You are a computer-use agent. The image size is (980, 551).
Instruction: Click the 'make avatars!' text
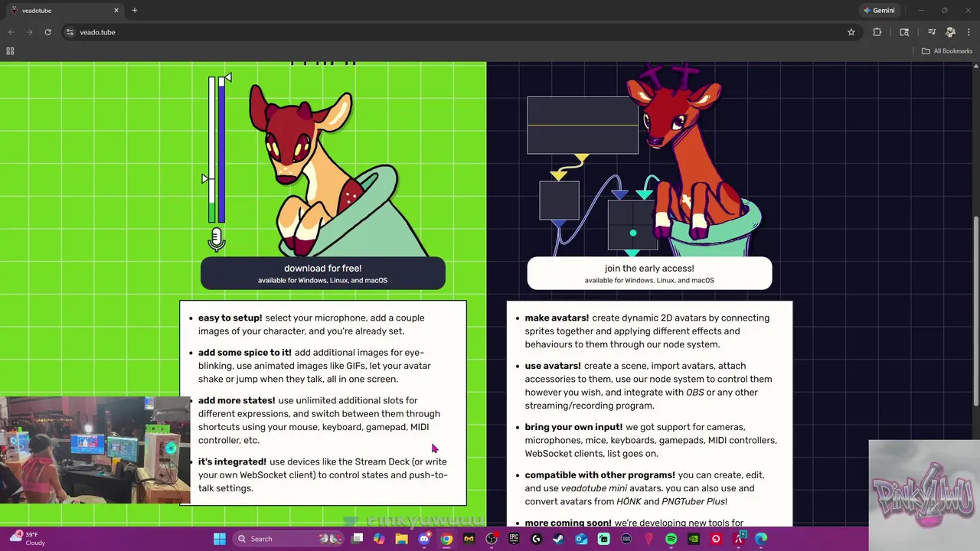557,318
